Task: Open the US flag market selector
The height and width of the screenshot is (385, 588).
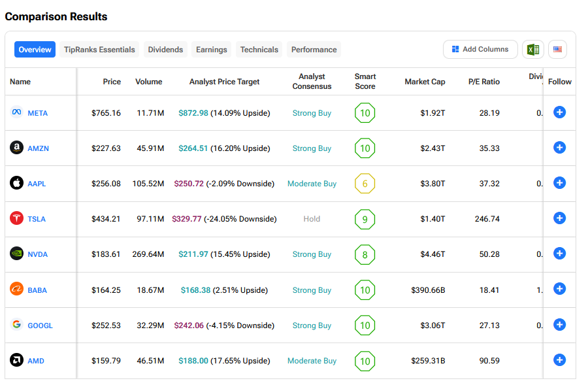Action: (x=558, y=50)
